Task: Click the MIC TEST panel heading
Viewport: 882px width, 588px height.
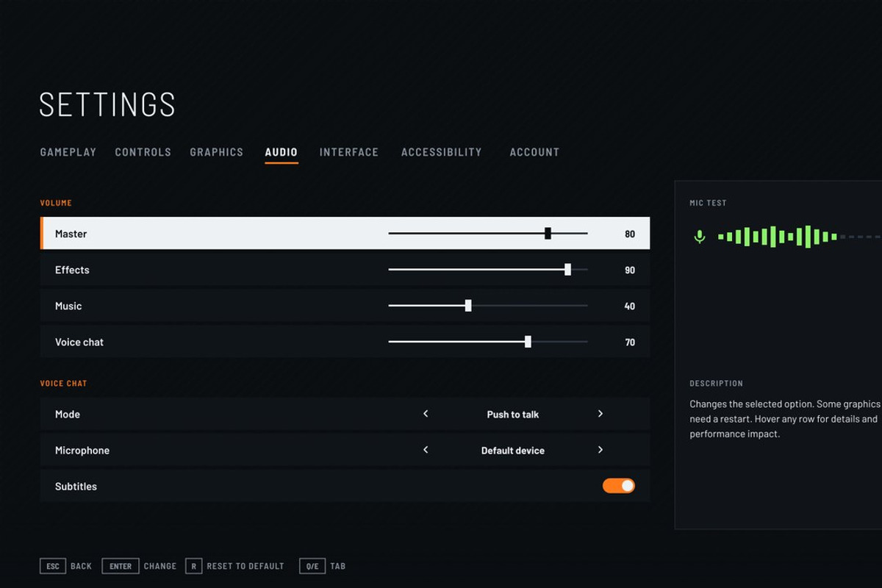Action: click(708, 203)
